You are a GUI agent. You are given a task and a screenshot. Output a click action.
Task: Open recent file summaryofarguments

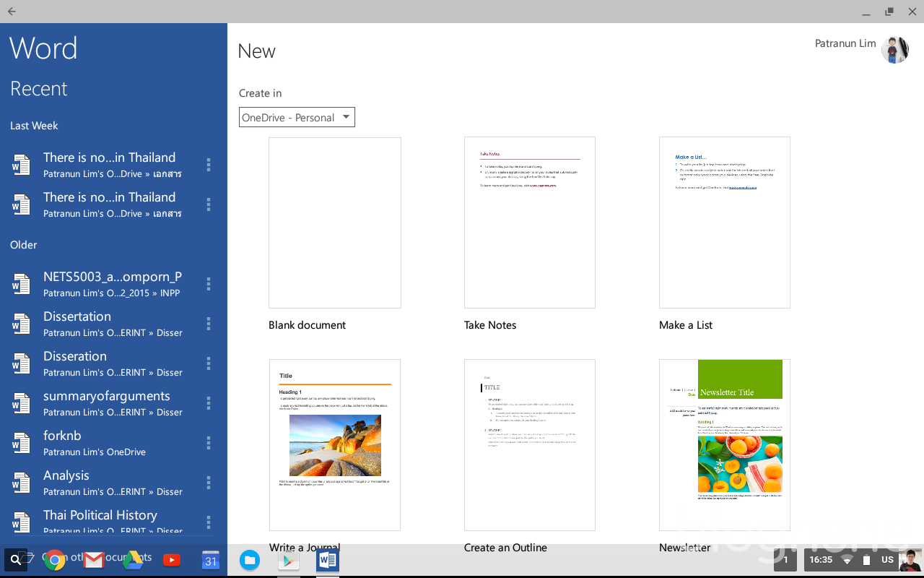(113, 403)
